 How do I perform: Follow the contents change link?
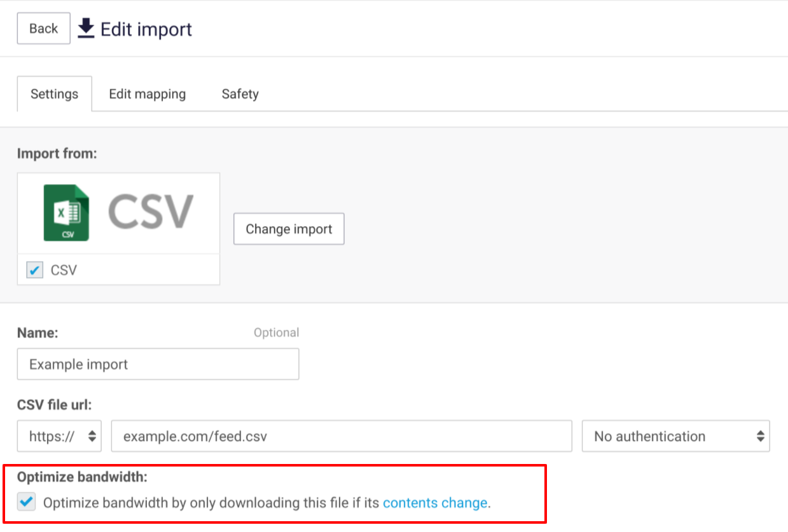pyautogui.click(x=435, y=503)
